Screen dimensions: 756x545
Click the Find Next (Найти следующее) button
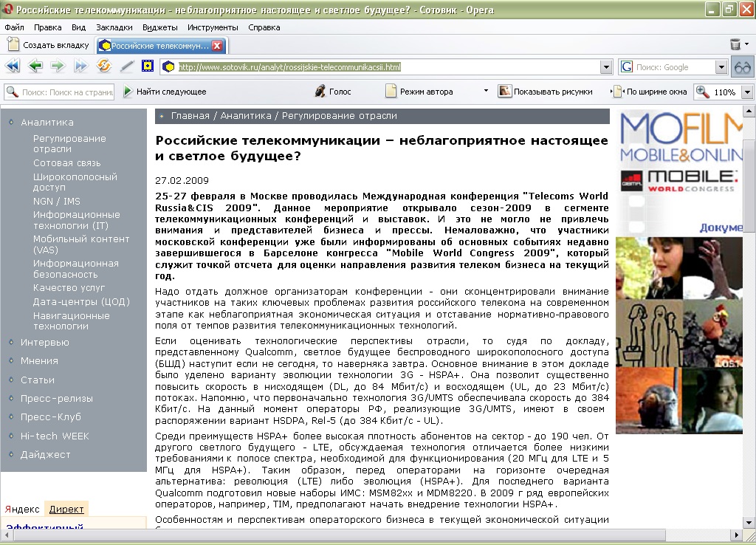pos(165,91)
